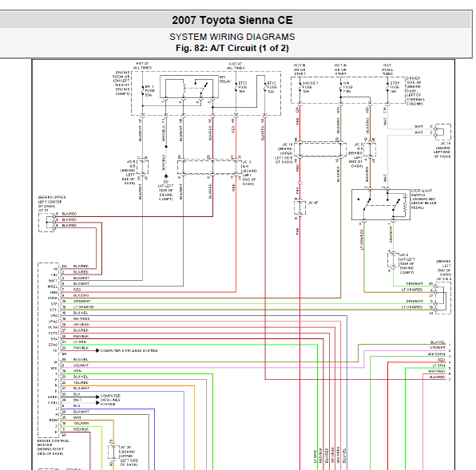Click the EPA2 terminal label on ECM
476x470 pixels.
point(54,345)
